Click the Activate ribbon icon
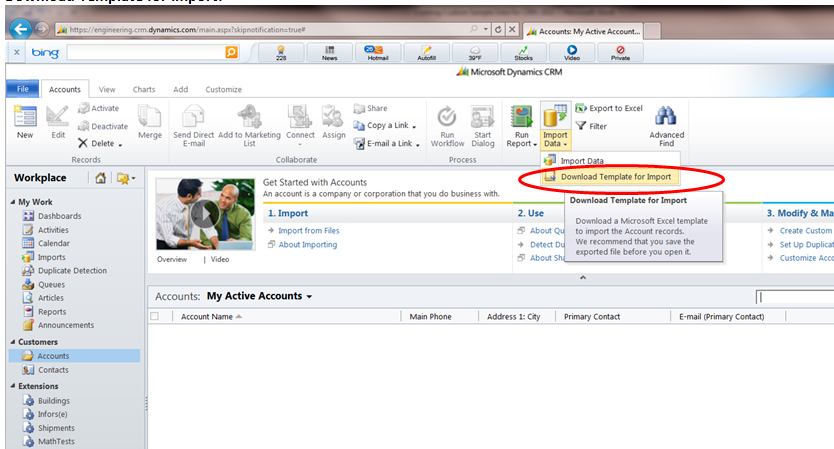This screenshot has height=449, width=834. point(84,108)
